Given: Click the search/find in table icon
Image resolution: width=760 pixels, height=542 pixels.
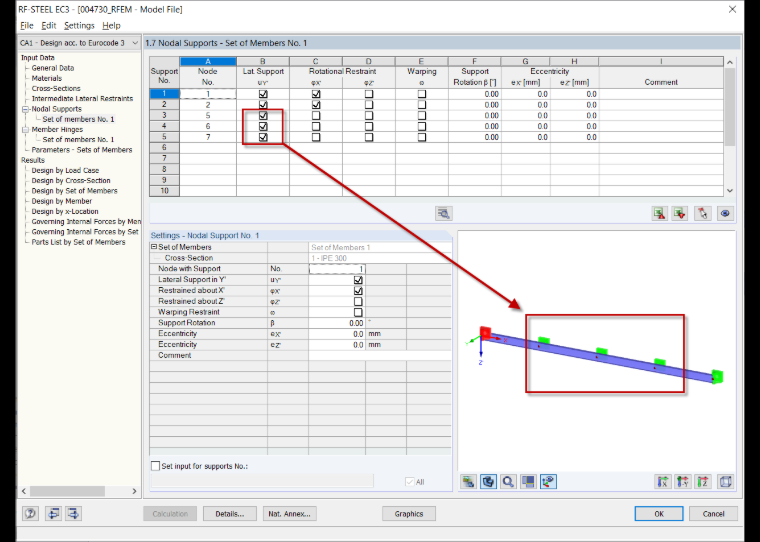Looking at the screenshot, I should [x=443, y=213].
